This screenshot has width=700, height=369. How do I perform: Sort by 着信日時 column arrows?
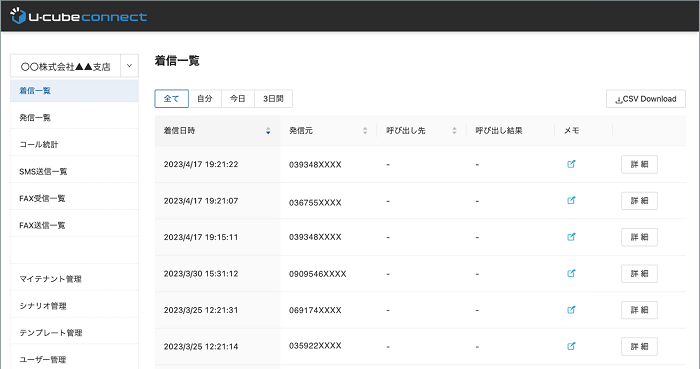coord(268,131)
